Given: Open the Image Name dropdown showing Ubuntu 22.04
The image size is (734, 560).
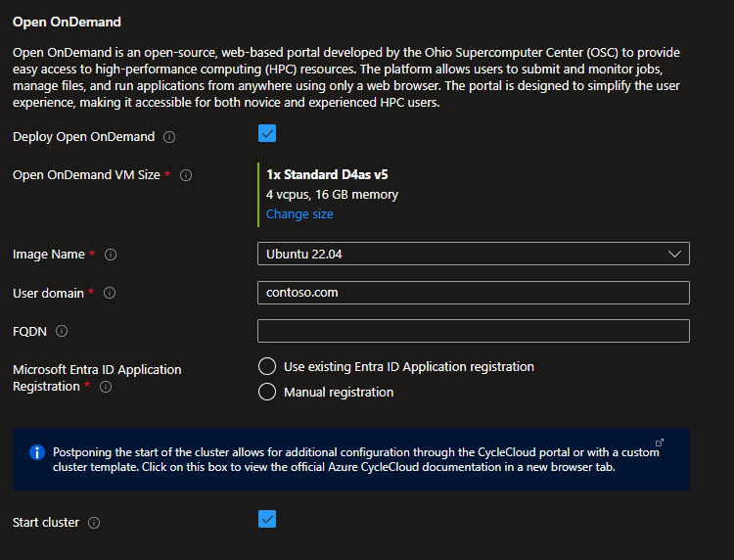Looking at the screenshot, I should (x=460, y=254).
